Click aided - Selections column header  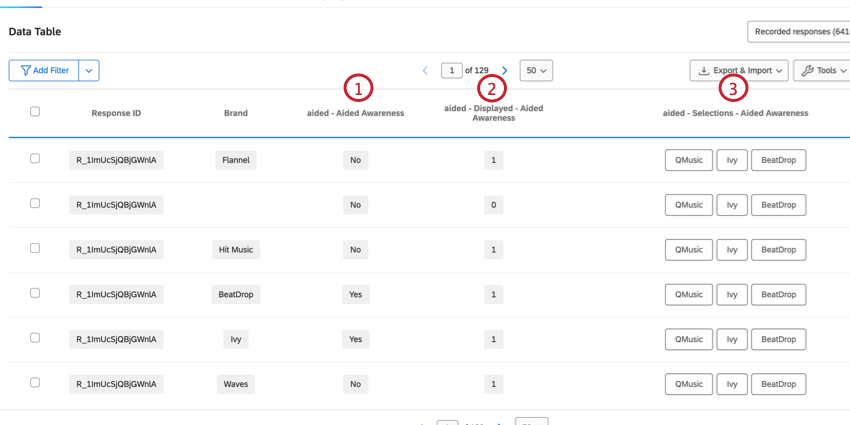[x=736, y=113]
